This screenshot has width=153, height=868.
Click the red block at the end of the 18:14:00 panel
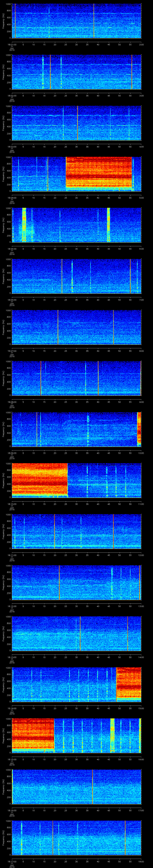[129, 683]
